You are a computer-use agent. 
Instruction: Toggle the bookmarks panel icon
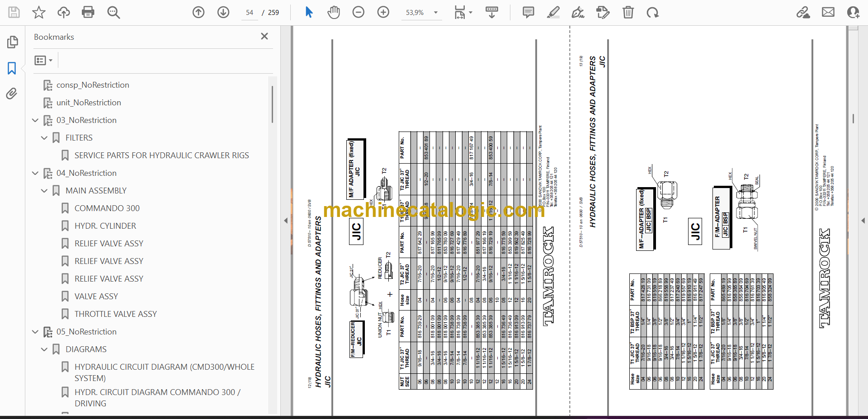click(x=12, y=68)
